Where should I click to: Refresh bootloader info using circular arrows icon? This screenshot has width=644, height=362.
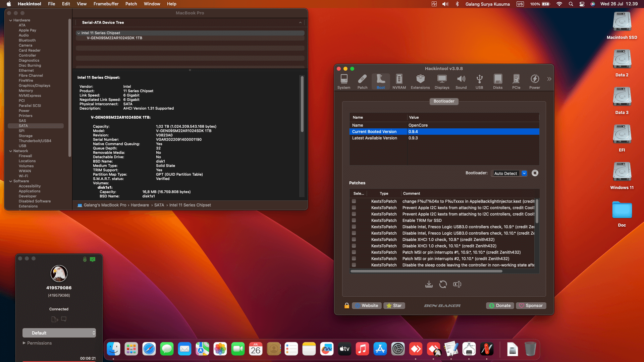(x=443, y=284)
